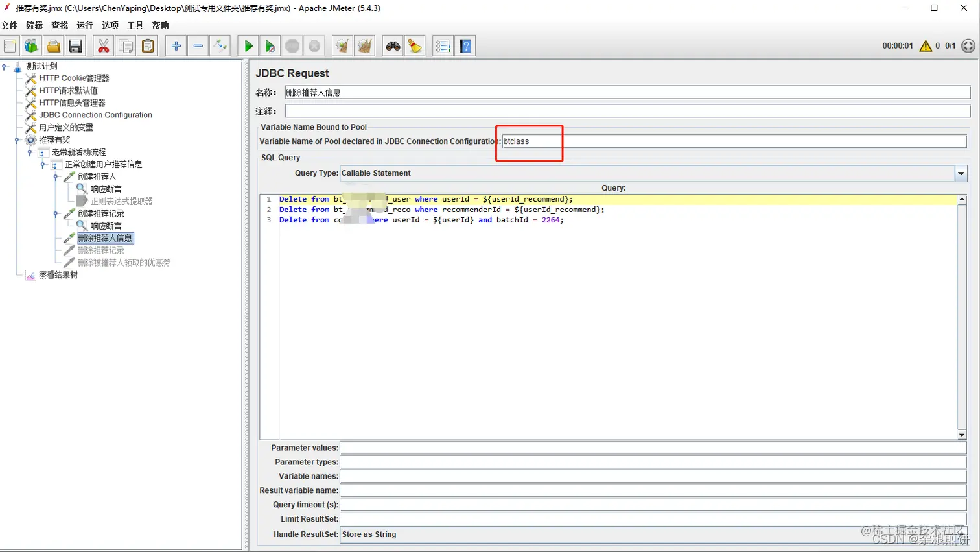980x552 pixels.
Task: Click the thread status round icon
Action: click(x=968, y=46)
